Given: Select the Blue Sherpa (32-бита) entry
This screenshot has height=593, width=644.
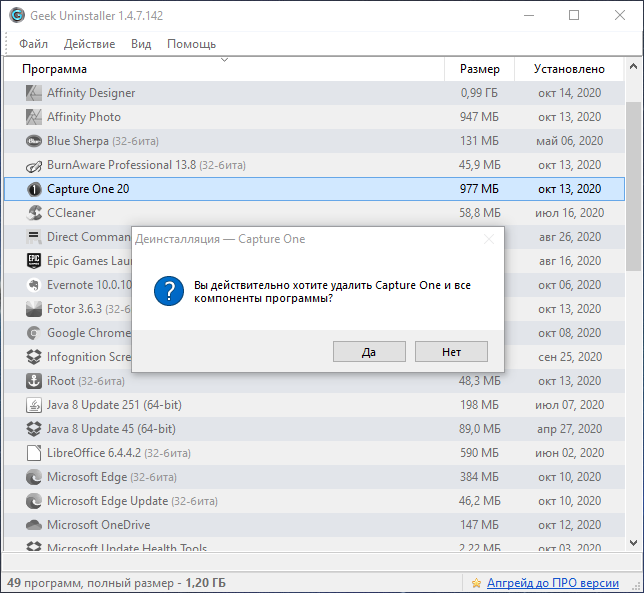Looking at the screenshot, I should [x=103, y=141].
